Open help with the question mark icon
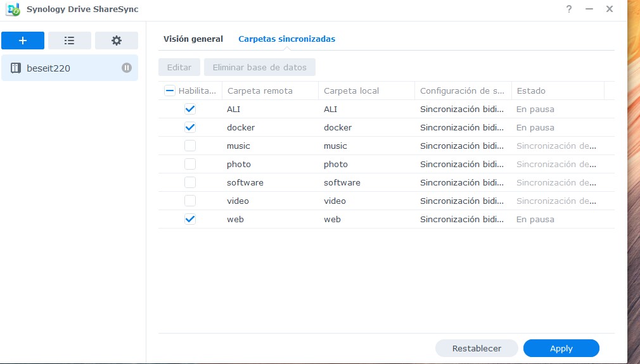This screenshot has width=640, height=364. coord(568,9)
